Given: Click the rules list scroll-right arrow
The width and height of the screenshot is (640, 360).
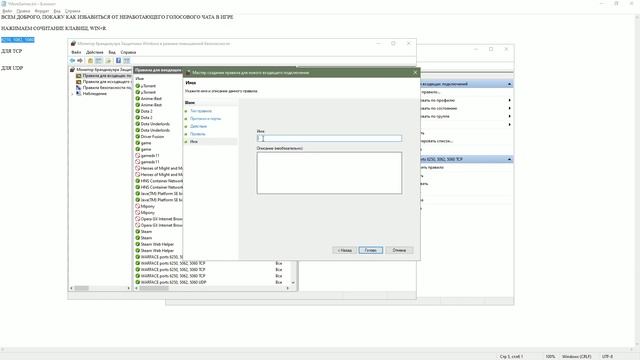Looking at the screenshot, I should (288, 288).
